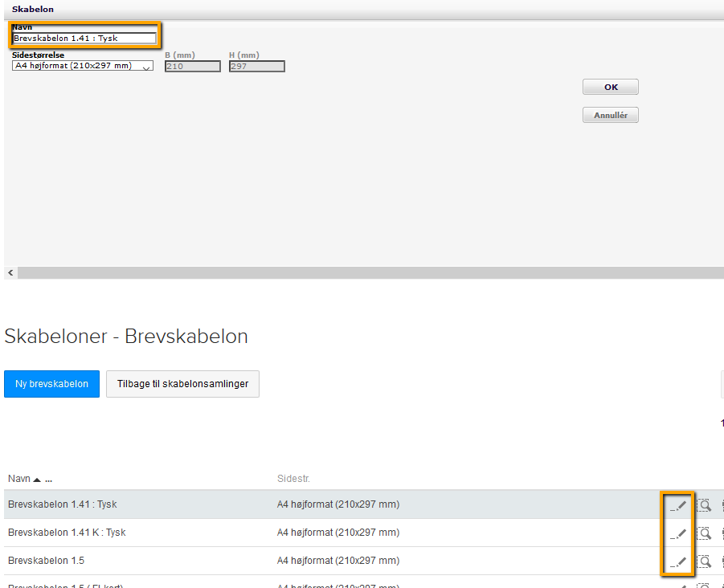The width and height of the screenshot is (724, 588).
Task: Click the Sidestr. column header
Action: (293, 479)
